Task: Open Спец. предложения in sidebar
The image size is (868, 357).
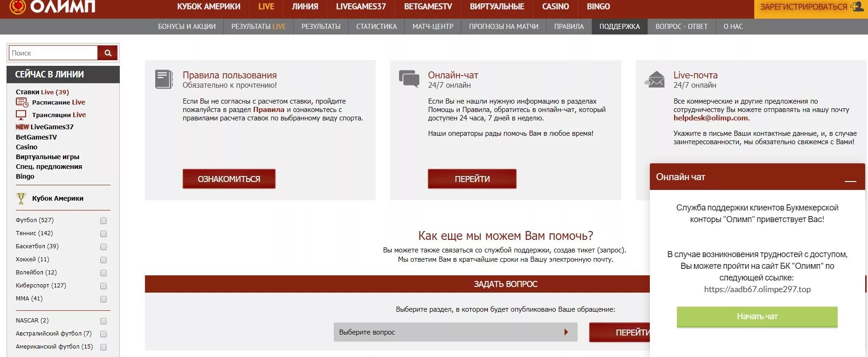Action: [49, 167]
